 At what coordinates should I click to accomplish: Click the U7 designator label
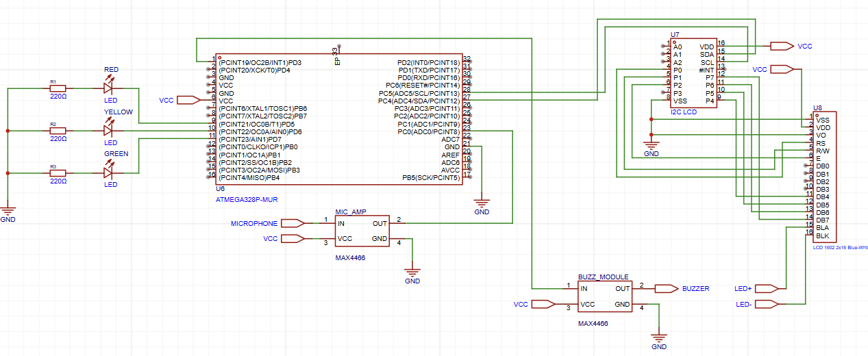coord(675,34)
